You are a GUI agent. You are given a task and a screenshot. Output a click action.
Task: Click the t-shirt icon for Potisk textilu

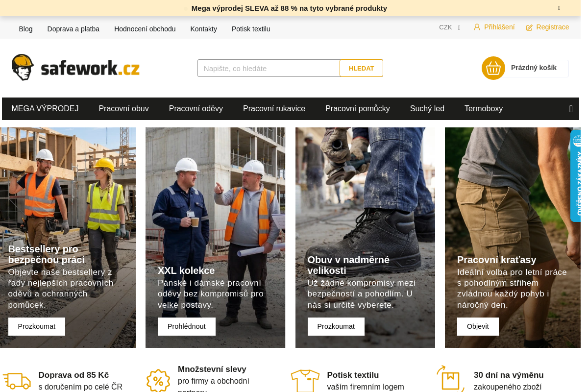pos(305,380)
